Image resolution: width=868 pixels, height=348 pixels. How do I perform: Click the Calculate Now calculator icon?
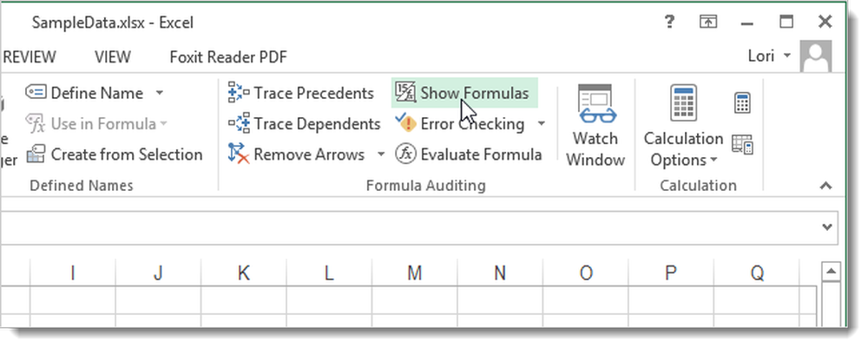742,103
